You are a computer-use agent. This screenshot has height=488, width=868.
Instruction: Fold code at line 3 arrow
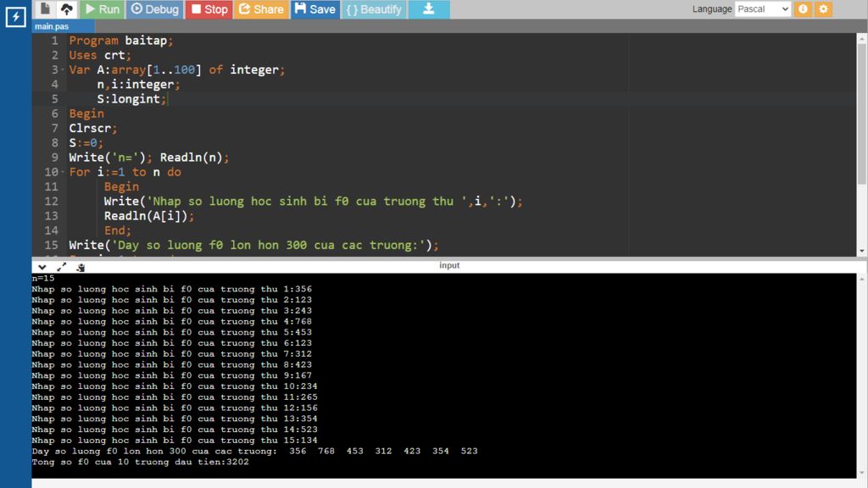point(63,69)
